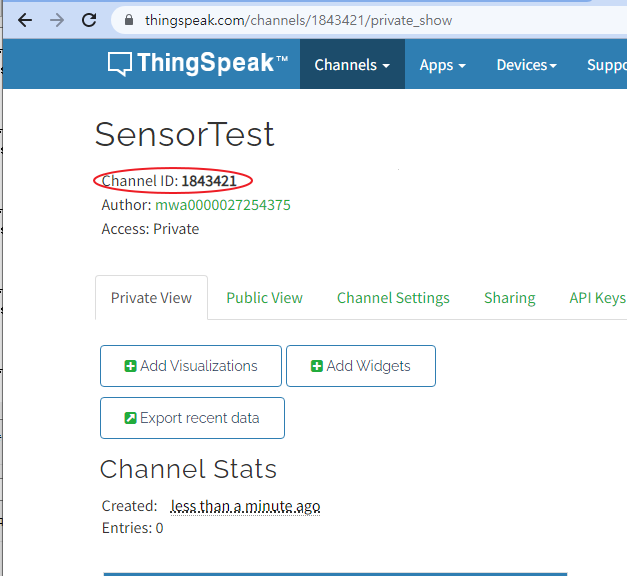Click the 'less than a minute ago' timestamp

pyautogui.click(x=245, y=506)
